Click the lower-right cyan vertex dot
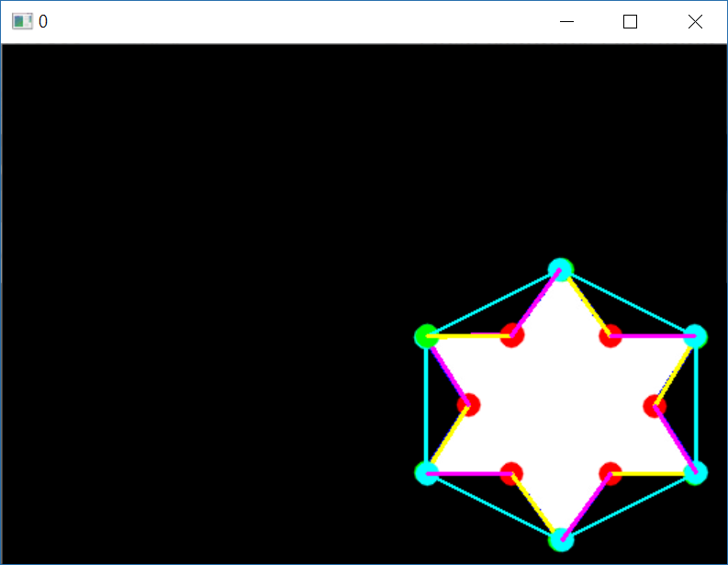Screen dimensions: 728x565 point(696,473)
